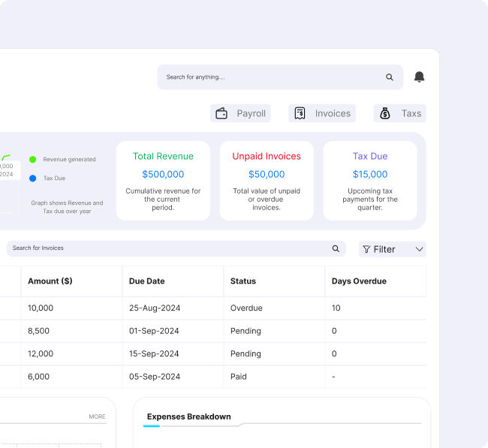Focus the Search for anything field
This screenshot has height=448, width=488.
point(270,77)
